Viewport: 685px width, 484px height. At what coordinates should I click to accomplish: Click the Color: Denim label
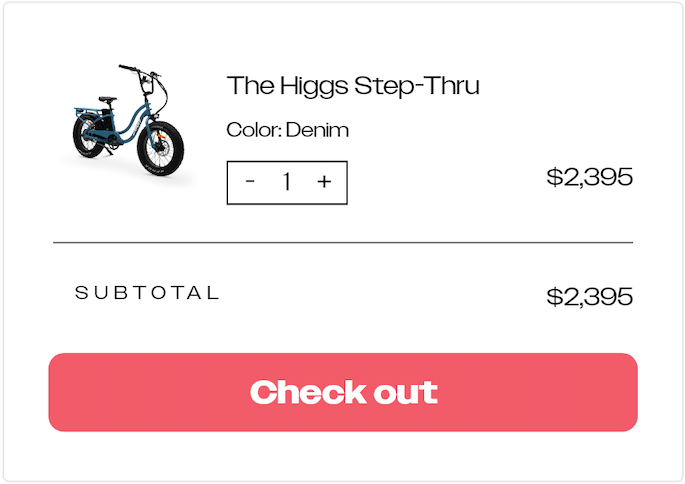(x=287, y=130)
